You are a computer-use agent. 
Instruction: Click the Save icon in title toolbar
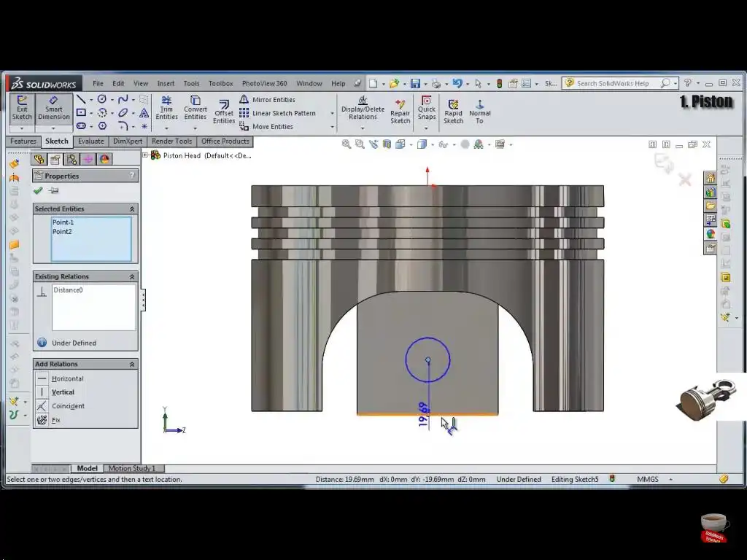[415, 83]
